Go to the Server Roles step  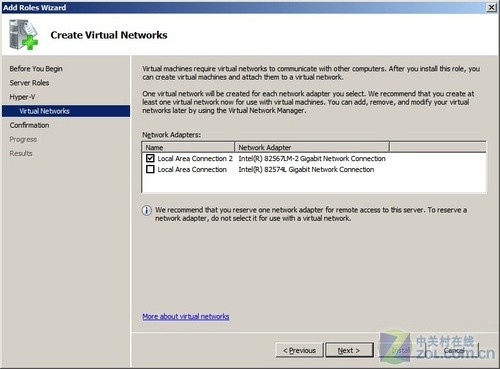pyautogui.click(x=29, y=83)
